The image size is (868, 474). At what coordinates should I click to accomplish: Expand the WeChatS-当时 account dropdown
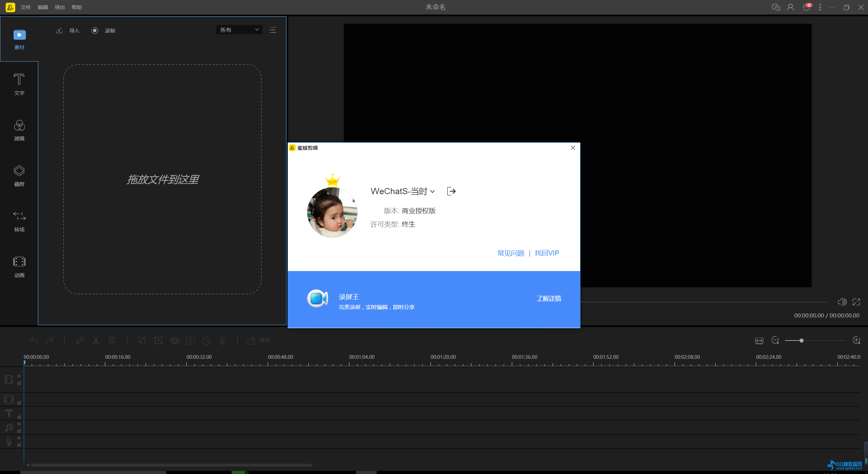click(433, 191)
